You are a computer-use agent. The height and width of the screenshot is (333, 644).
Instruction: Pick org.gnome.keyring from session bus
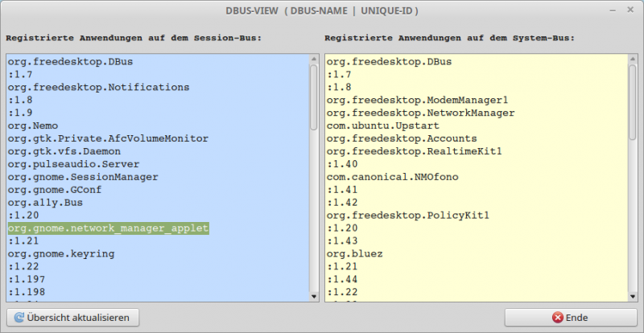click(61, 254)
